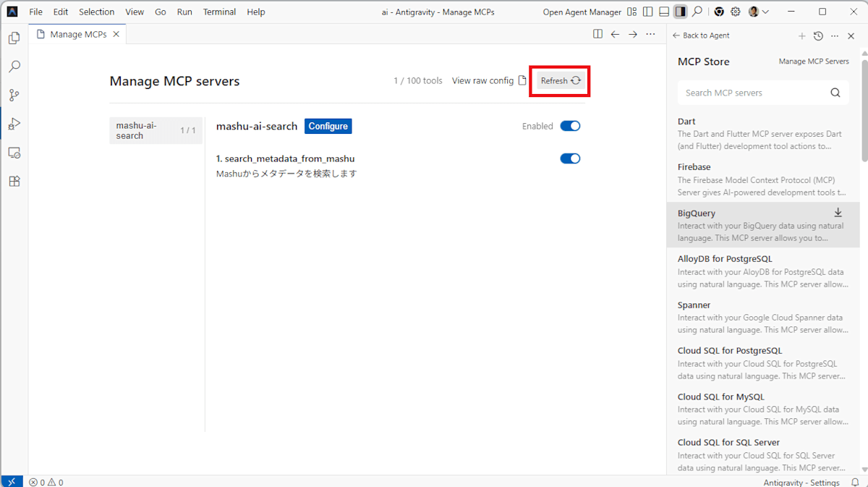This screenshot has width=868, height=487.
Task: Close the Manage MCPs tab
Action: click(x=116, y=34)
